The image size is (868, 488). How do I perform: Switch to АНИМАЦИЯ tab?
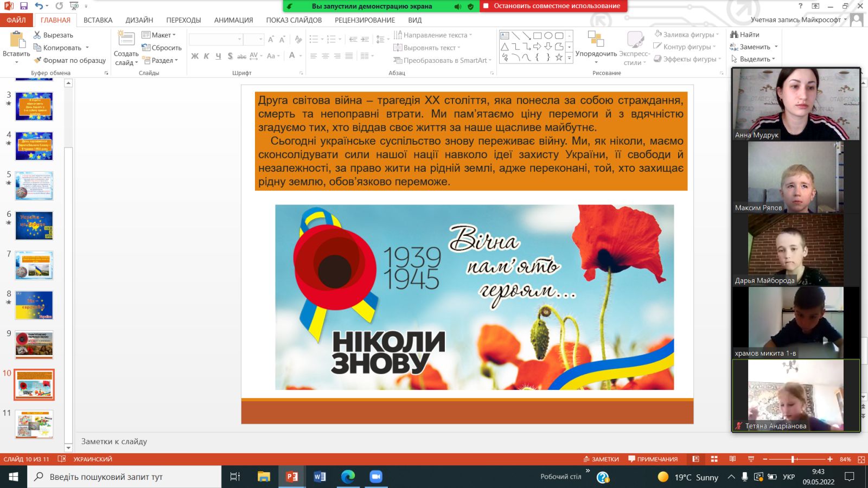tap(233, 20)
